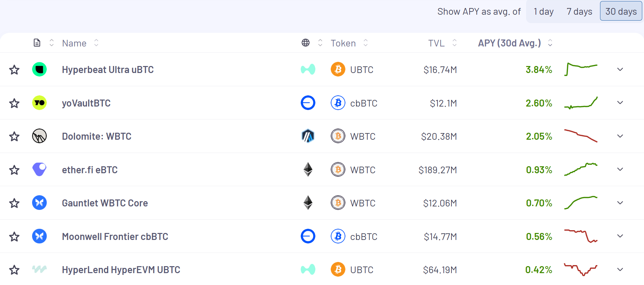Click Ethereum chain icon in Gauntlet row
Image resolution: width=644 pixels, height=285 pixels.
point(308,203)
